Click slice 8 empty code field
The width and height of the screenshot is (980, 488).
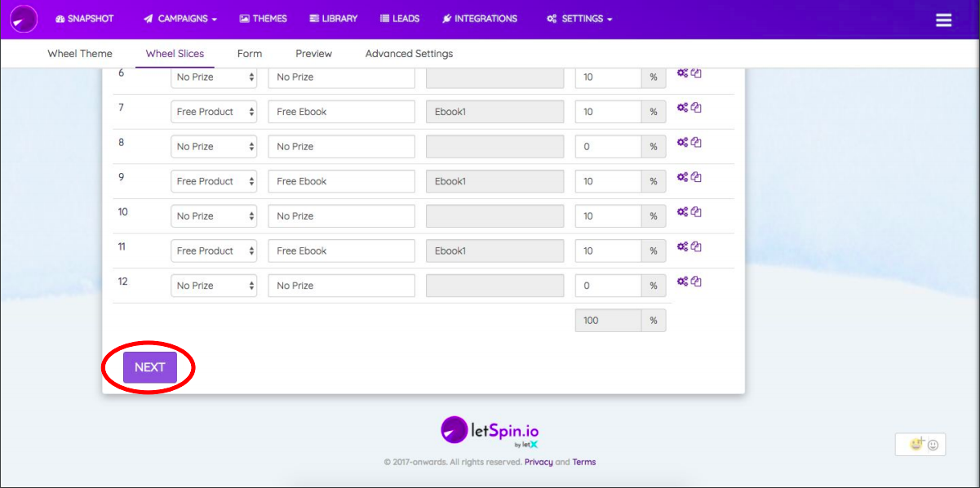494,147
